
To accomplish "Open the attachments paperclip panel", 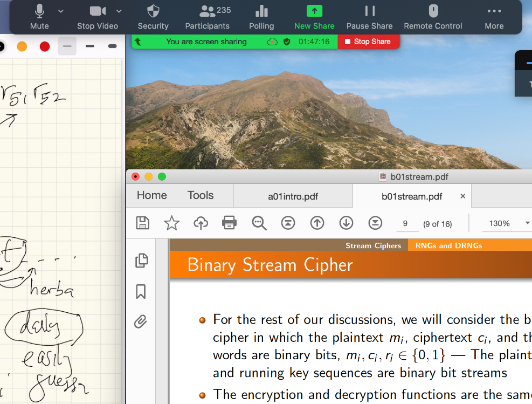I will pos(141,322).
